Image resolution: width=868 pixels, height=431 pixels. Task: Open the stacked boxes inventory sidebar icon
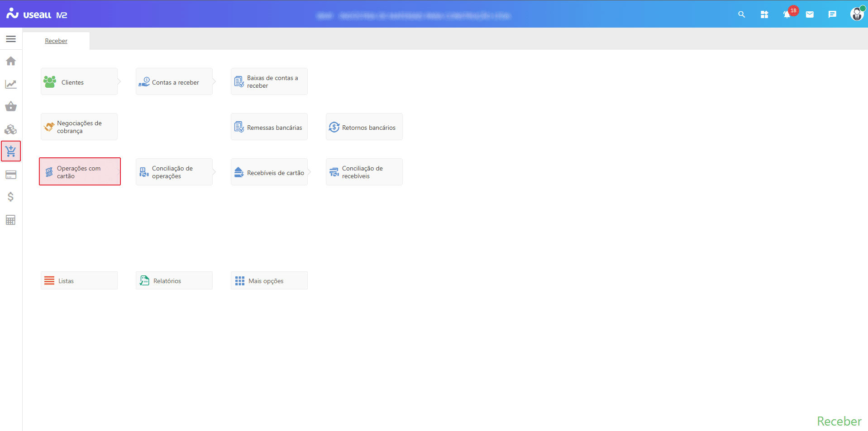point(11,130)
